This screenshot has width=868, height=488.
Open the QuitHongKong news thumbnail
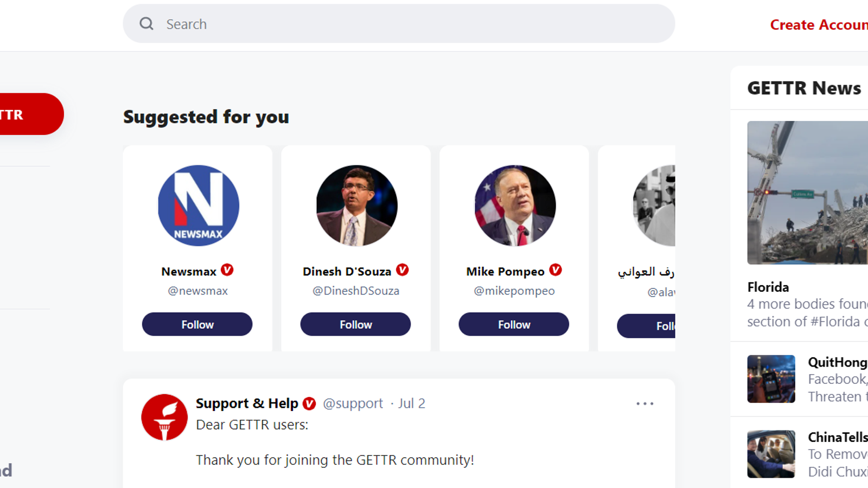click(x=771, y=379)
